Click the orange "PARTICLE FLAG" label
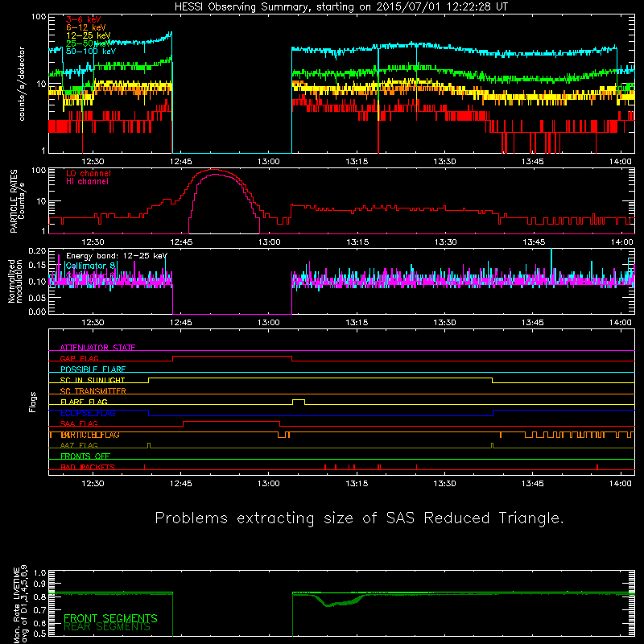 [90, 435]
